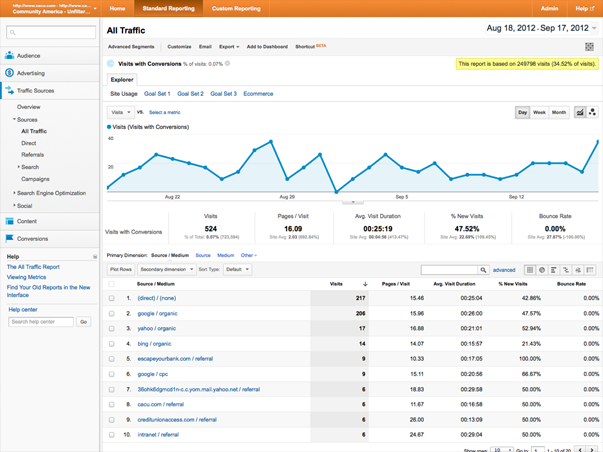
Task: Open the Sort Type Default dropdown
Action: [x=237, y=269]
